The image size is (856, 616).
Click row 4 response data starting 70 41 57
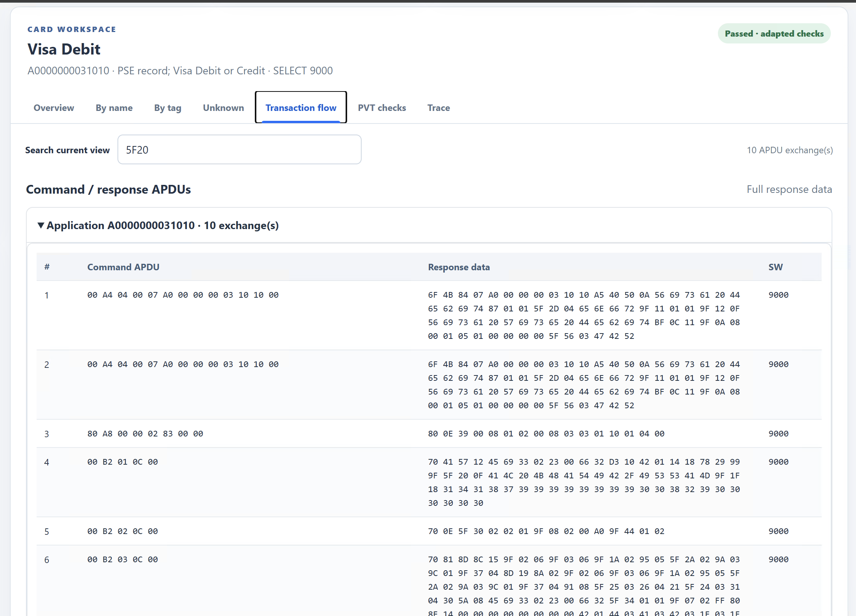tap(584, 483)
